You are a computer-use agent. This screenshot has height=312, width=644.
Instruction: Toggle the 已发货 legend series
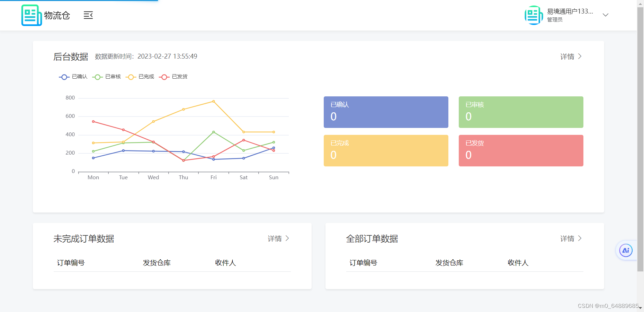click(173, 77)
